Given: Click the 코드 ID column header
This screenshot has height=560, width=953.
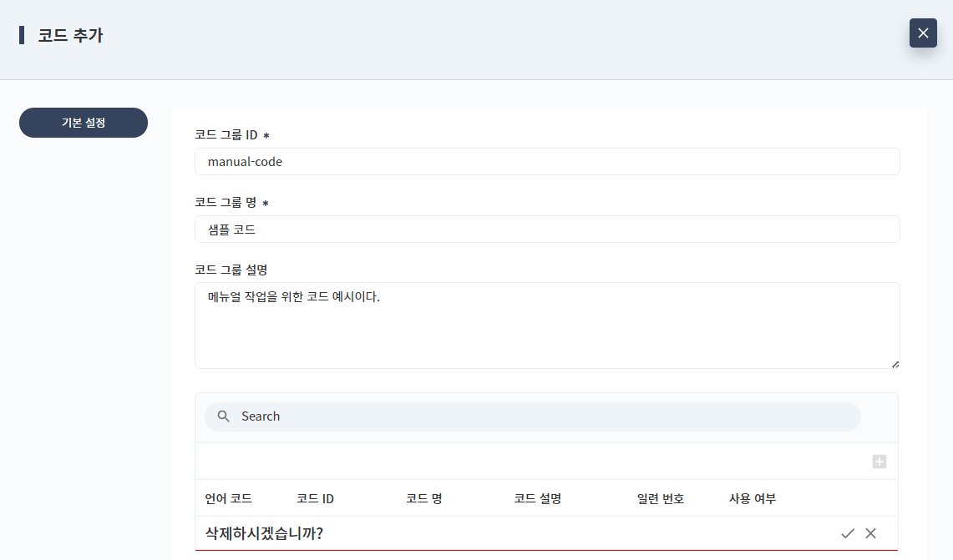Looking at the screenshot, I should coord(315,498).
